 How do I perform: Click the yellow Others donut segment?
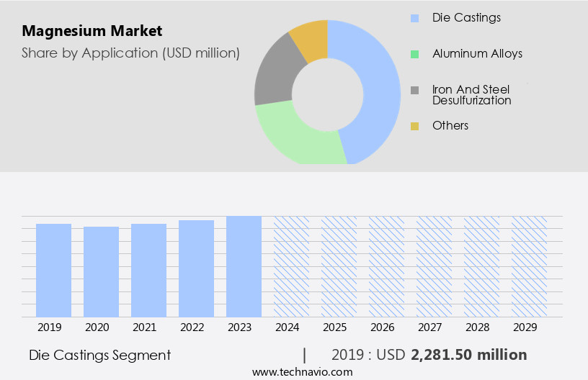tap(310, 36)
